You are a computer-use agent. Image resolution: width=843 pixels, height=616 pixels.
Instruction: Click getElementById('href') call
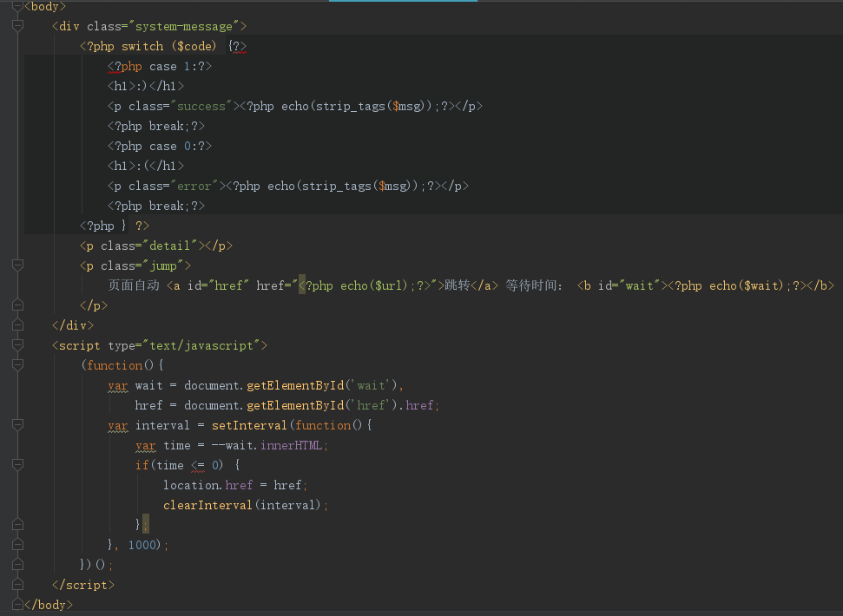pyautogui.click(x=321, y=405)
